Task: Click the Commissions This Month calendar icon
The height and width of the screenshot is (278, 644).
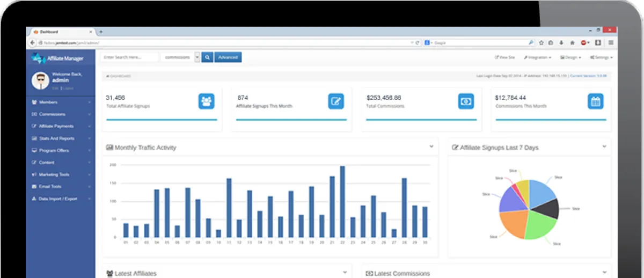Action: 595,101
